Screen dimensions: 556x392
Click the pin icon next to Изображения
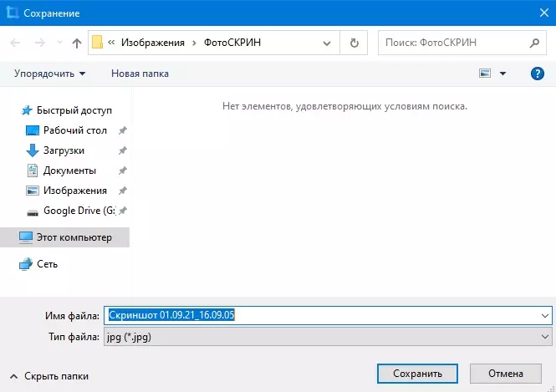123,191
